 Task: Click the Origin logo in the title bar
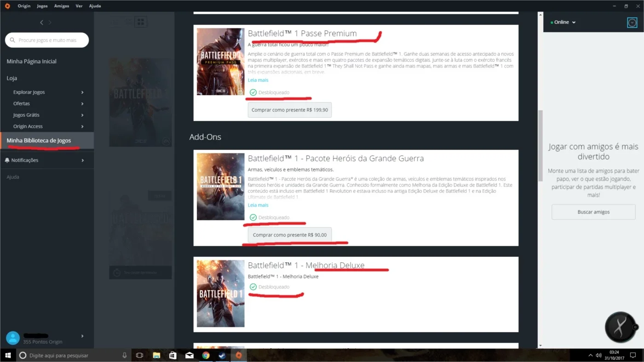coord(7,6)
